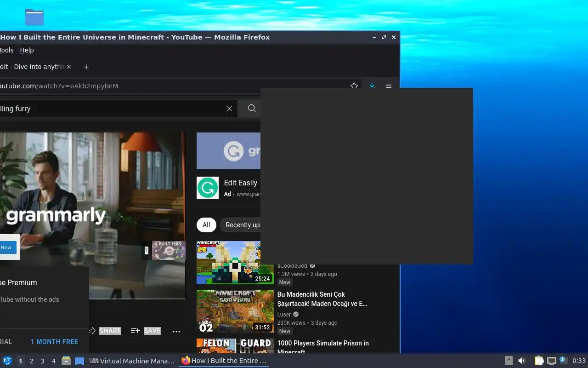
Task: Click the clock showing 0:33
Action: click(x=579, y=361)
